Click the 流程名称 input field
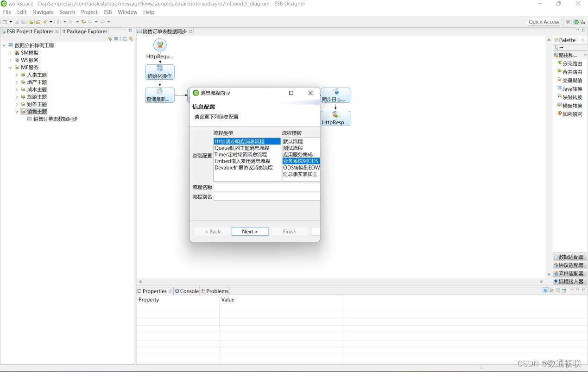 pos(266,187)
